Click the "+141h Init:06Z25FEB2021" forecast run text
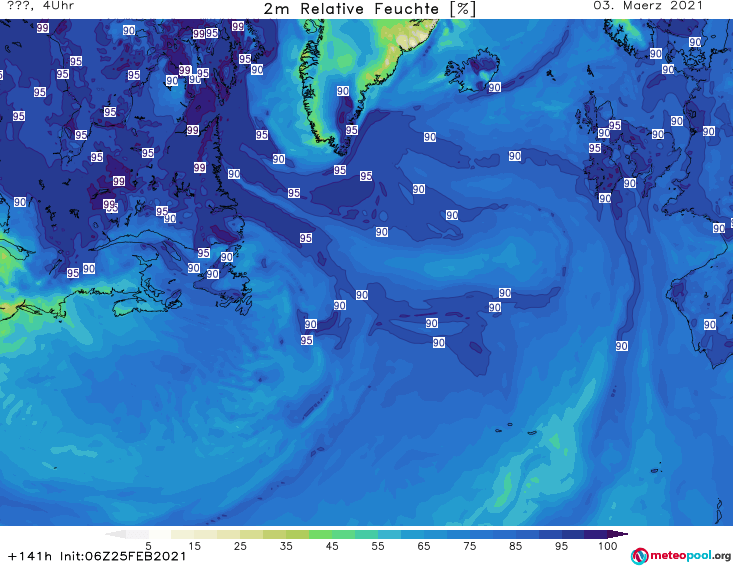The image size is (733, 566). [97, 556]
